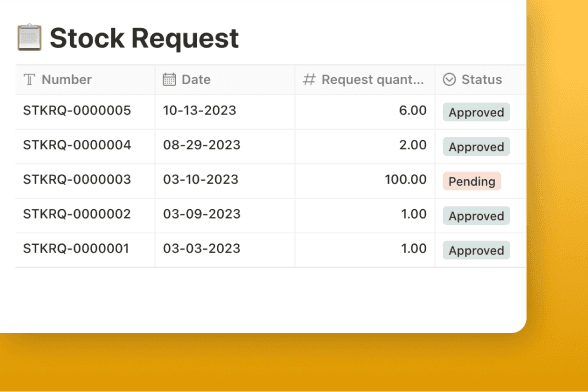Click the text type icon in Number header
This screenshot has height=392, width=588.
29,80
